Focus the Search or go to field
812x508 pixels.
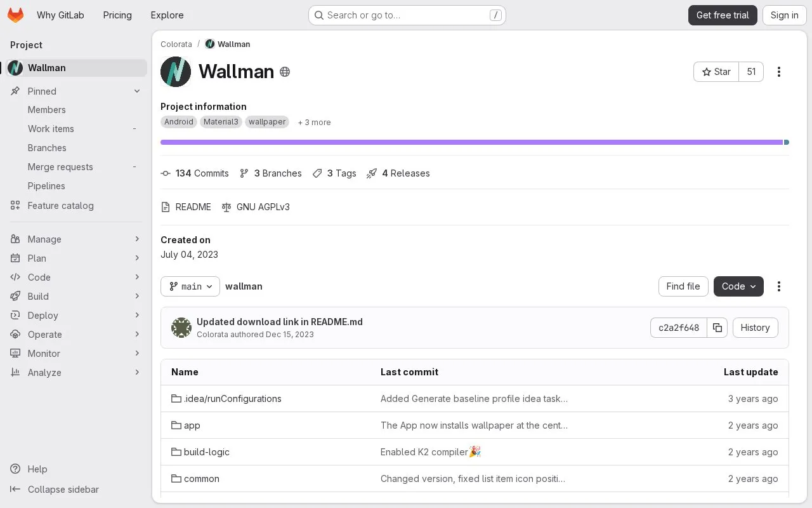point(407,15)
